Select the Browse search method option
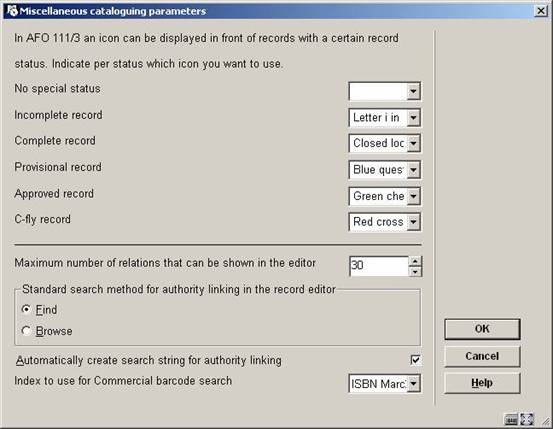 pyautogui.click(x=26, y=331)
